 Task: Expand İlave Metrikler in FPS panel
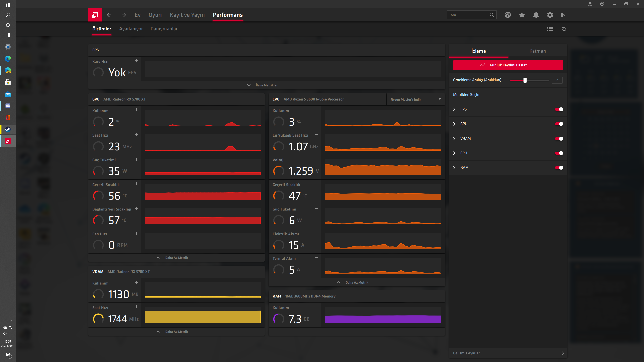click(x=267, y=85)
